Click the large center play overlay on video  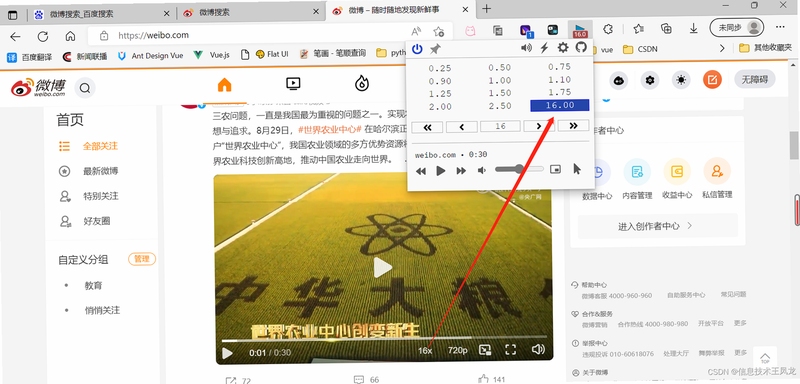[382, 268]
